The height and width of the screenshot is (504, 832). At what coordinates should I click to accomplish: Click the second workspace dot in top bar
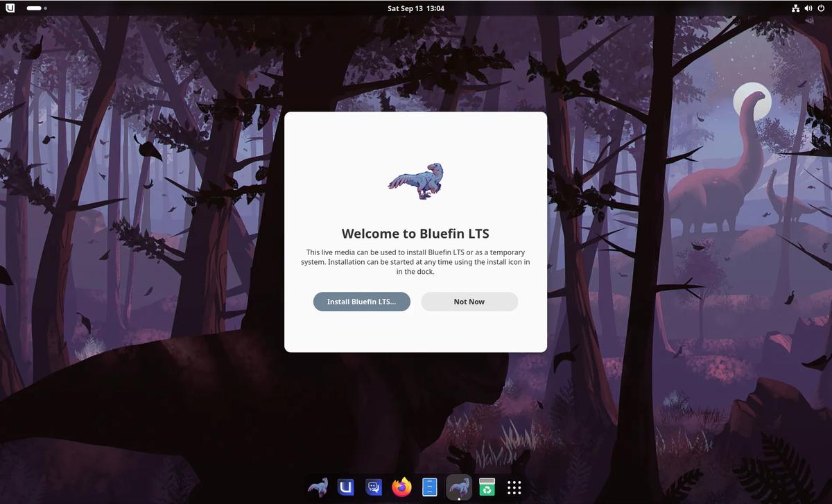46,8
